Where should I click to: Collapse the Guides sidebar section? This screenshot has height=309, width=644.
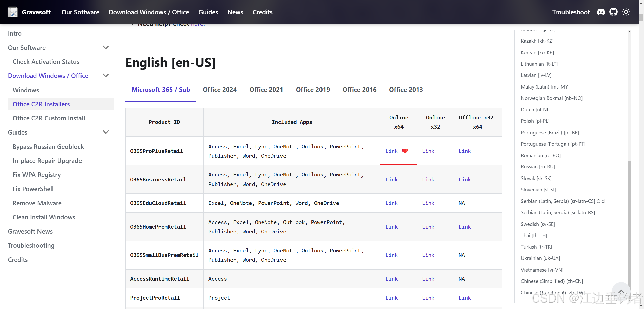(x=106, y=132)
